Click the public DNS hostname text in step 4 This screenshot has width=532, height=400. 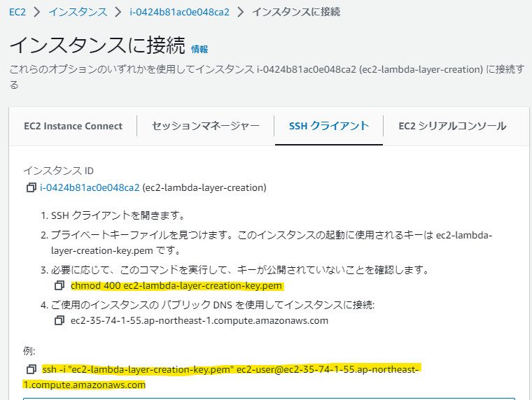click(199, 321)
